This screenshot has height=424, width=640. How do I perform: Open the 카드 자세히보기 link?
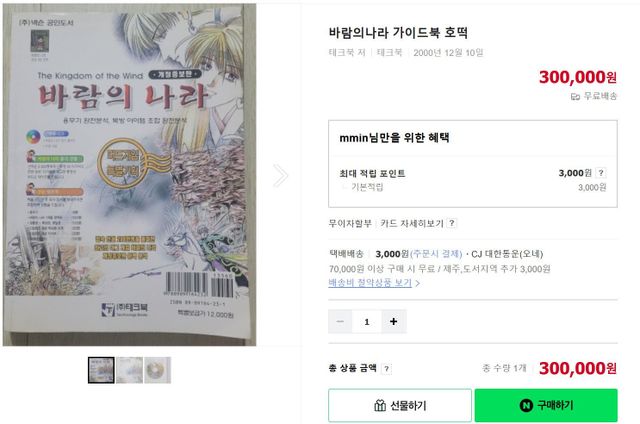412,223
